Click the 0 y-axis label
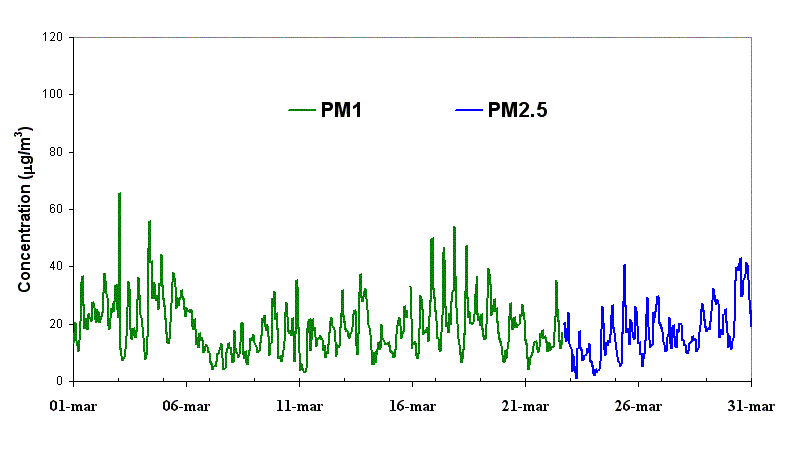Screen dimensions: 800x450 point(59,381)
